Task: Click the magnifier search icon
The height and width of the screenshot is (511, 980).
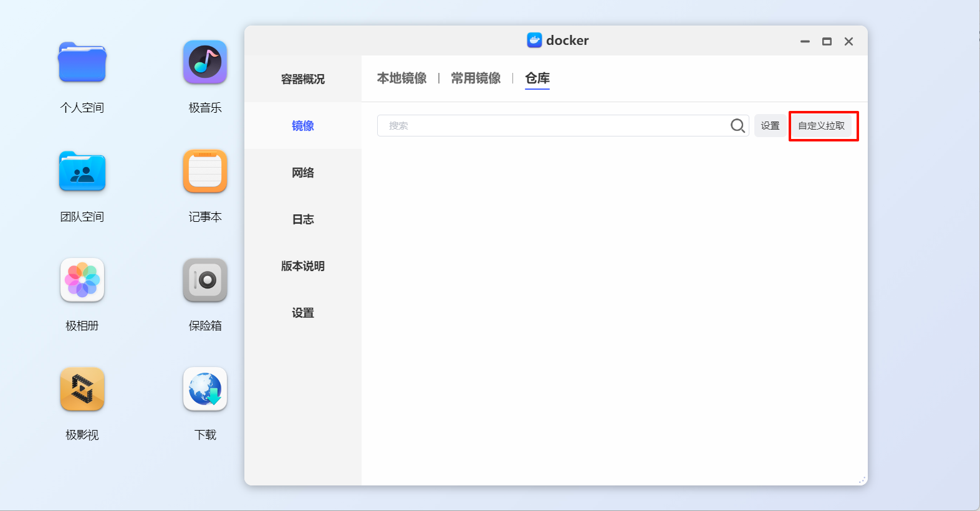Action: click(x=737, y=126)
